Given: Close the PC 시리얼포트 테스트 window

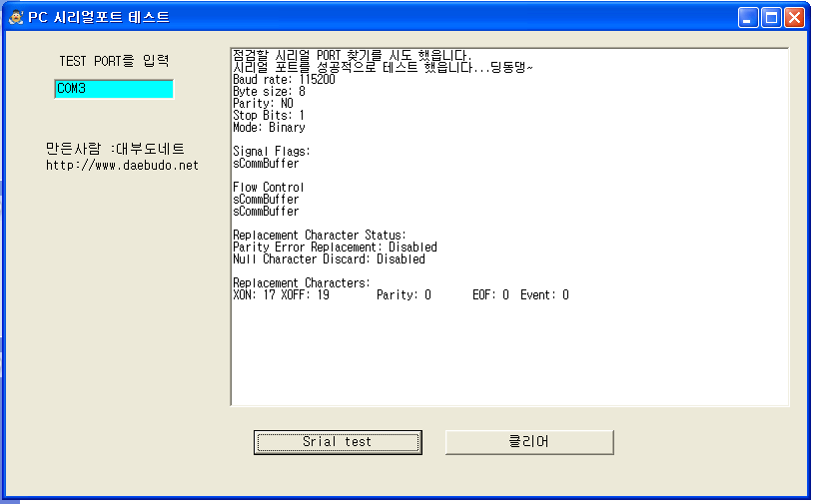Looking at the screenshot, I should tap(795, 18).
